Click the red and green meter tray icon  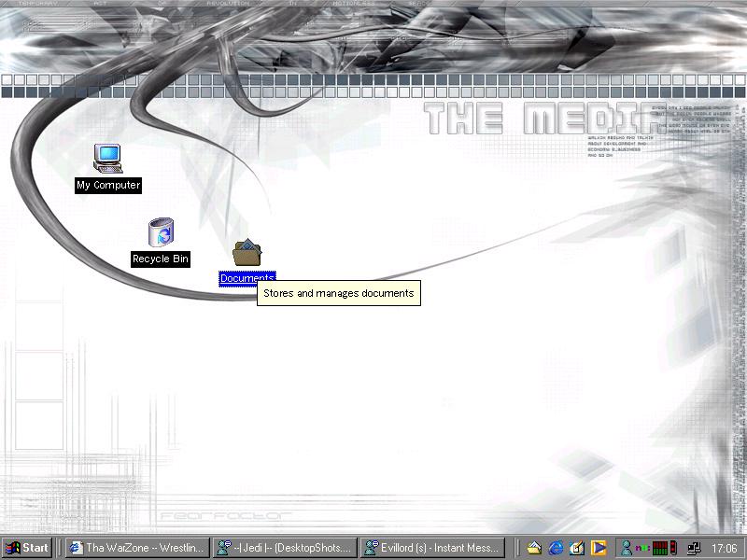point(658,548)
